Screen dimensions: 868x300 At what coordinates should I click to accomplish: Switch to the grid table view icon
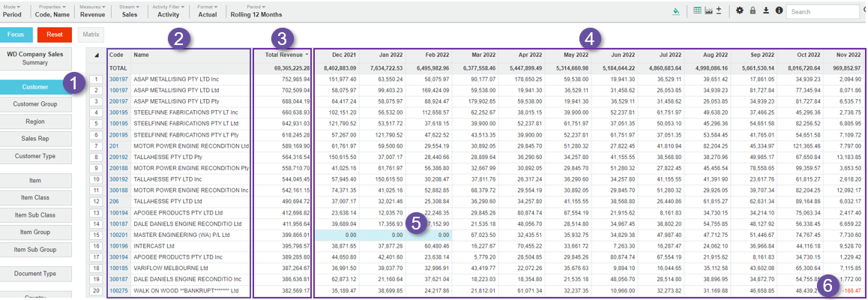(698, 11)
